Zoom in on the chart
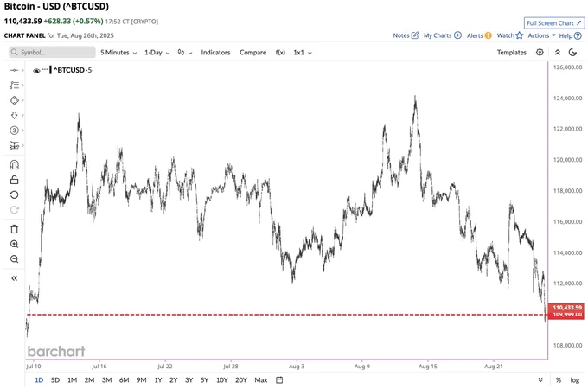Screen dimensions: 588x389 14,245
